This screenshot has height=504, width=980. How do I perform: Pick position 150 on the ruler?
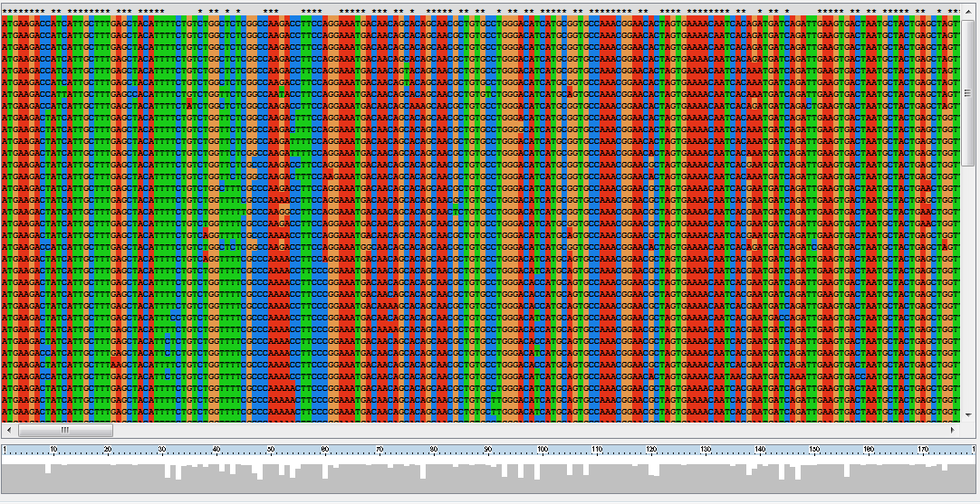(x=814, y=450)
